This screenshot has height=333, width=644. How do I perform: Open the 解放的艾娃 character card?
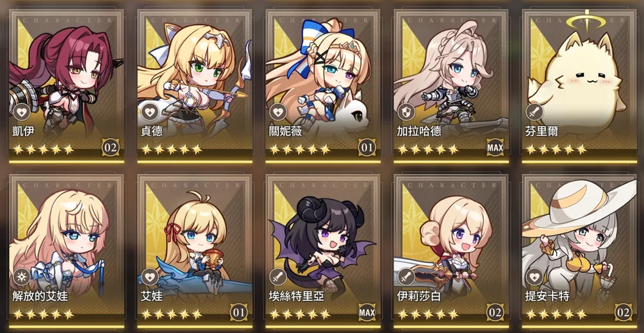point(67,251)
